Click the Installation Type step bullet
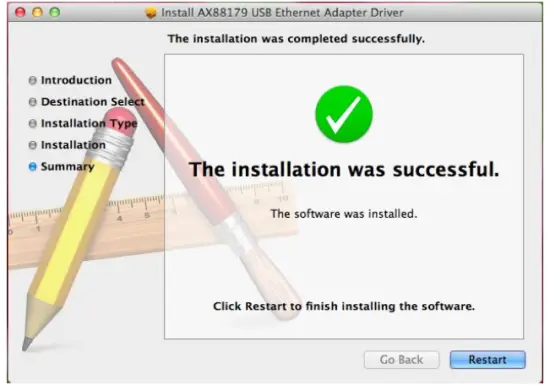 (x=32, y=123)
